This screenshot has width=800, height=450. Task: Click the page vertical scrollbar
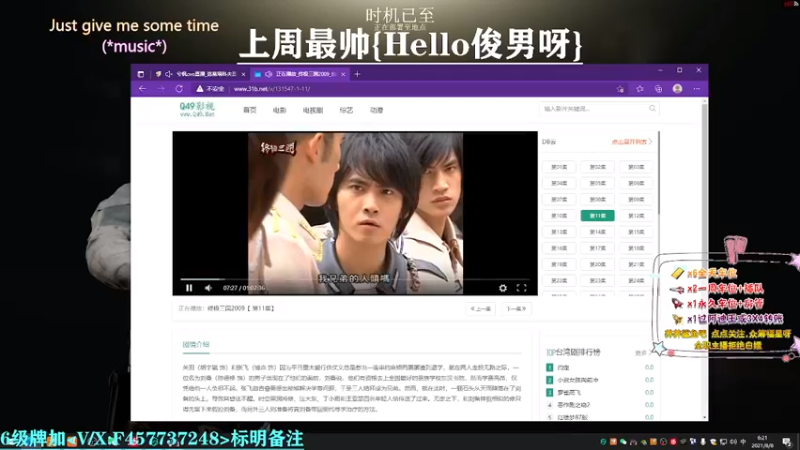point(705,259)
